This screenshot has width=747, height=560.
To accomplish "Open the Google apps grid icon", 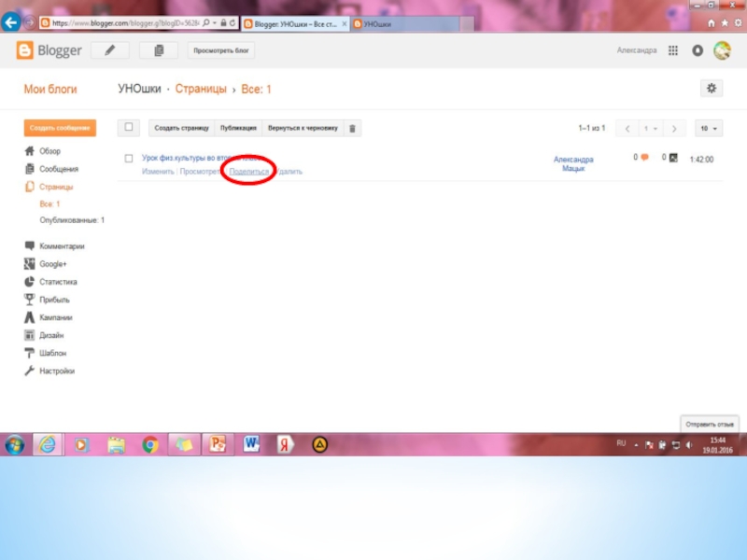I will [672, 50].
